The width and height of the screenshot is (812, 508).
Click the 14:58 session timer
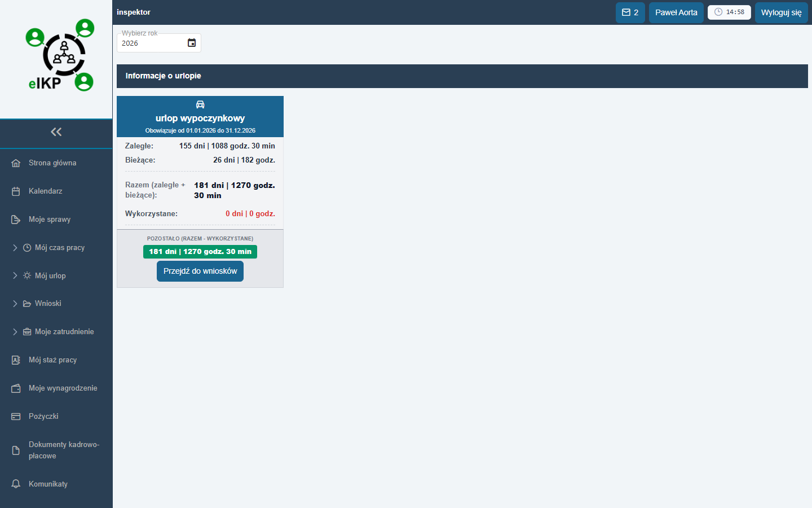pyautogui.click(x=729, y=12)
